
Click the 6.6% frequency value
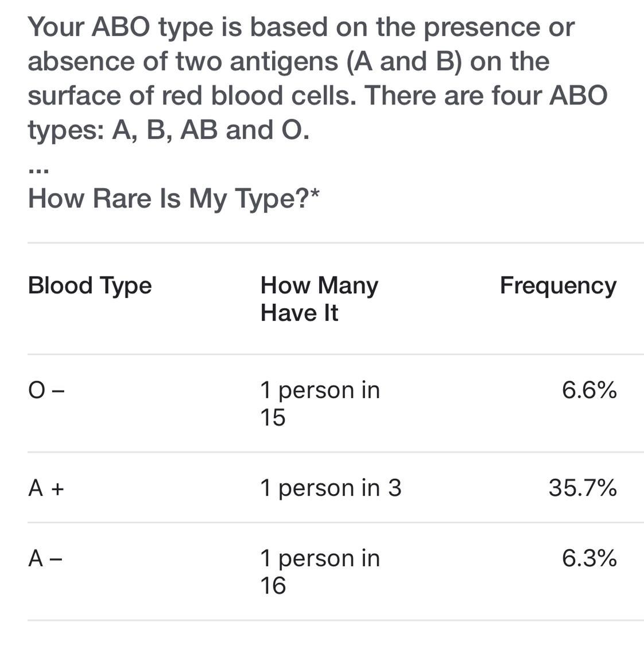[589, 390]
